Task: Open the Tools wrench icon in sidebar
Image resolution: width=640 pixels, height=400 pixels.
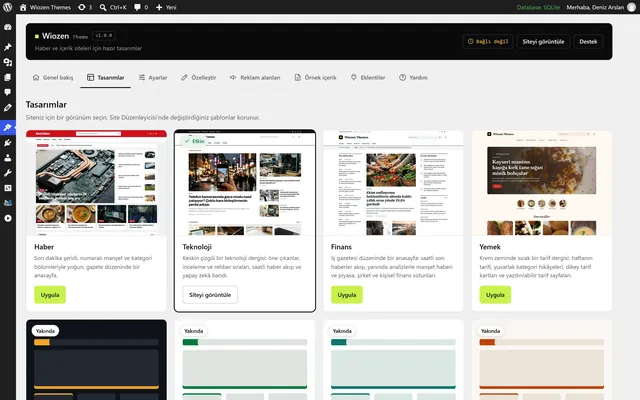Action: pyautogui.click(x=8, y=173)
